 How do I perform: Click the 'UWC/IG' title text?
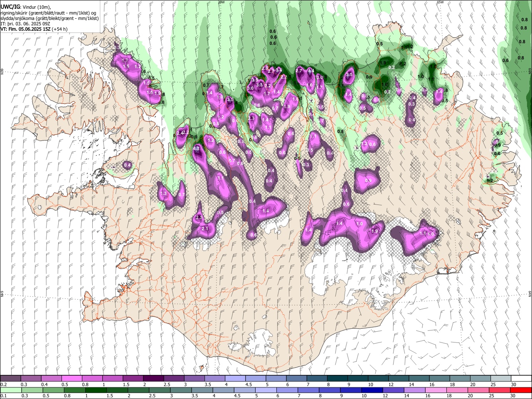[x=10, y=7]
